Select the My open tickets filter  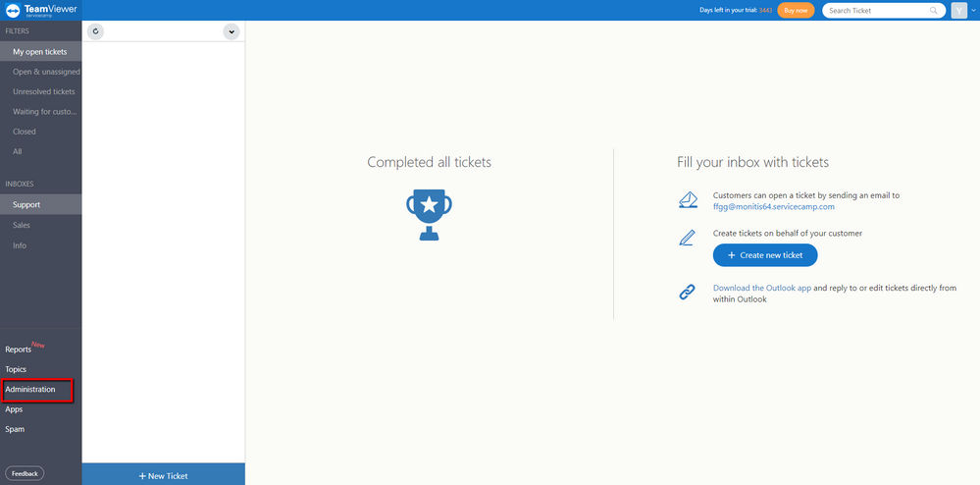[40, 52]
